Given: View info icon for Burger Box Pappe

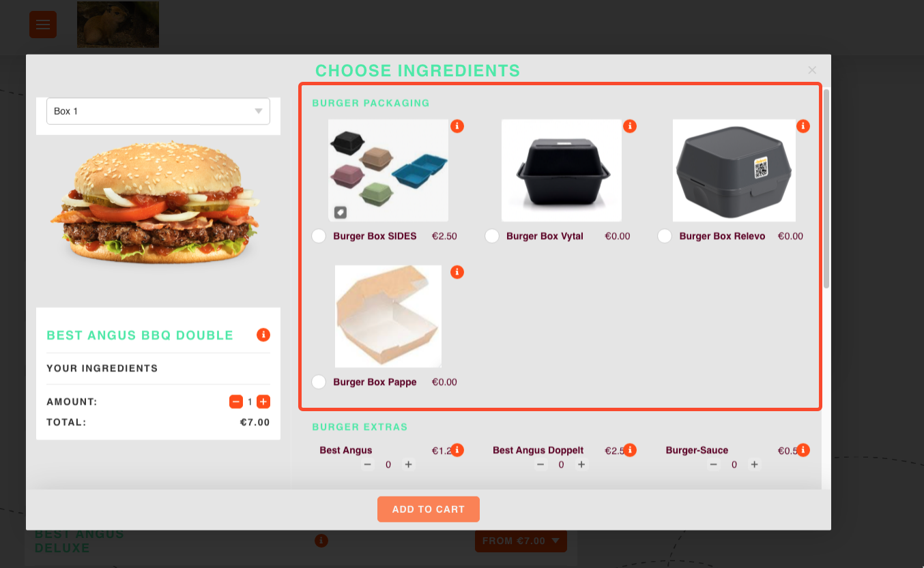Looking at the screenshot, I should coord(457,272).
